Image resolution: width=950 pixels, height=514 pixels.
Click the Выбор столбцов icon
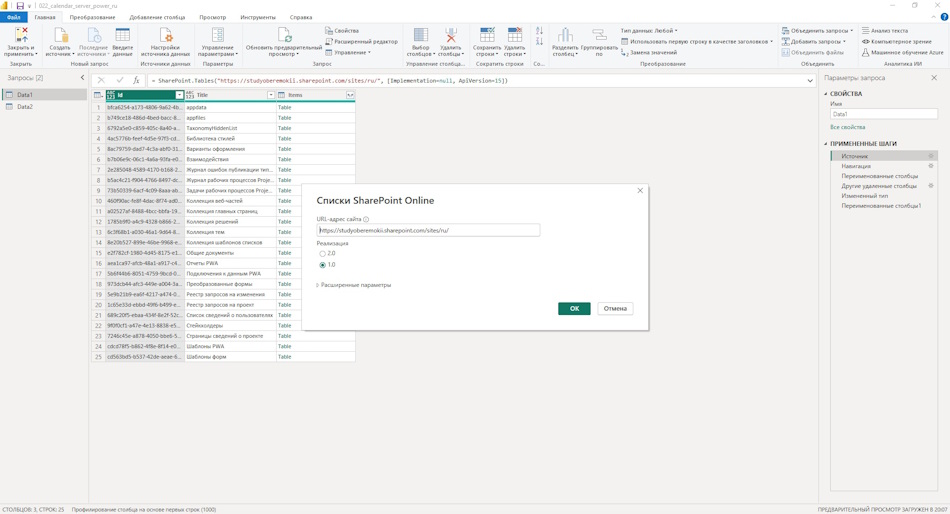point(420,35)
